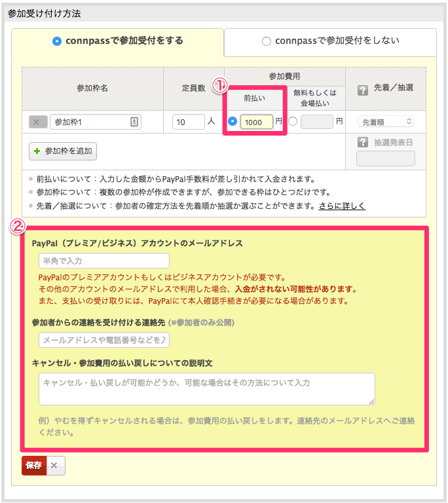
Task: Open the さらに詳しく link
Action: [342, 206]
